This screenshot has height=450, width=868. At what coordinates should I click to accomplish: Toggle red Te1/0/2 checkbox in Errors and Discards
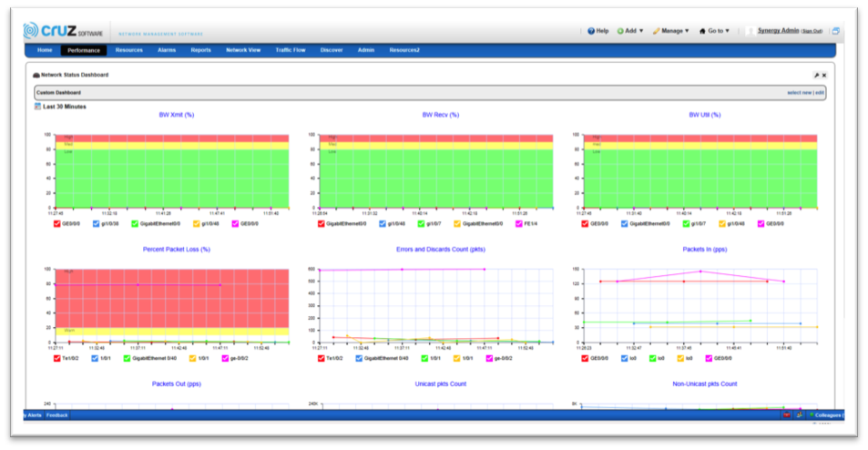[322, 358]
